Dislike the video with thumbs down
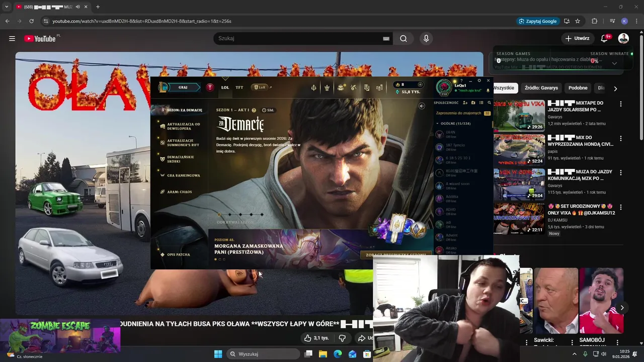The image size is (644, 362). coord(342,338)
